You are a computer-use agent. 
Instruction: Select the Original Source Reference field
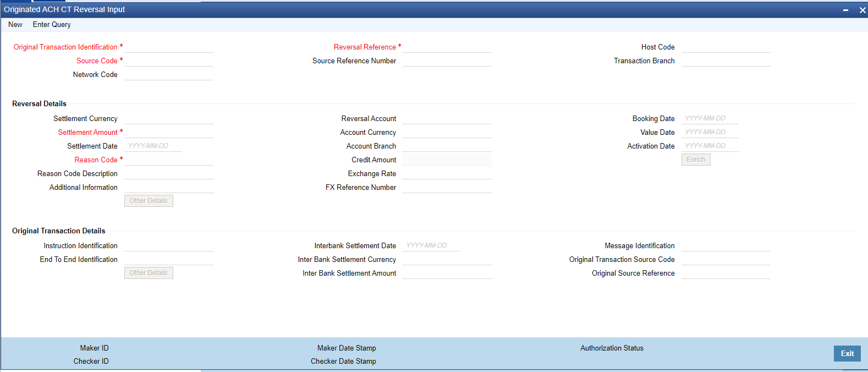[726, 273]
